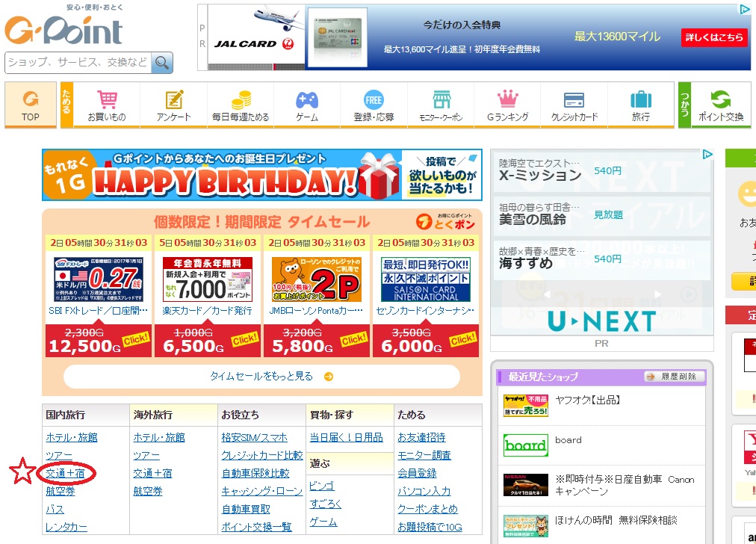
Task: Open the SBI FXトレード sale offer image
Action: (99, 279)
